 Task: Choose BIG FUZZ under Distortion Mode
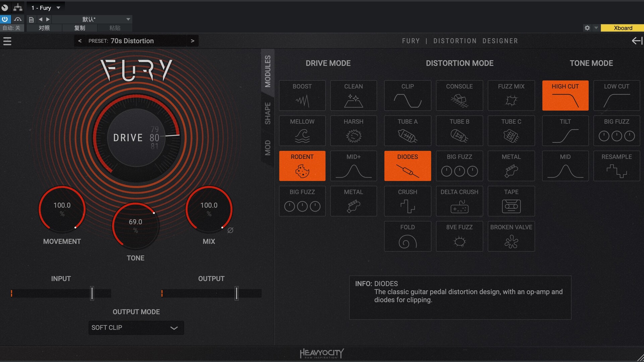[460, 166]
